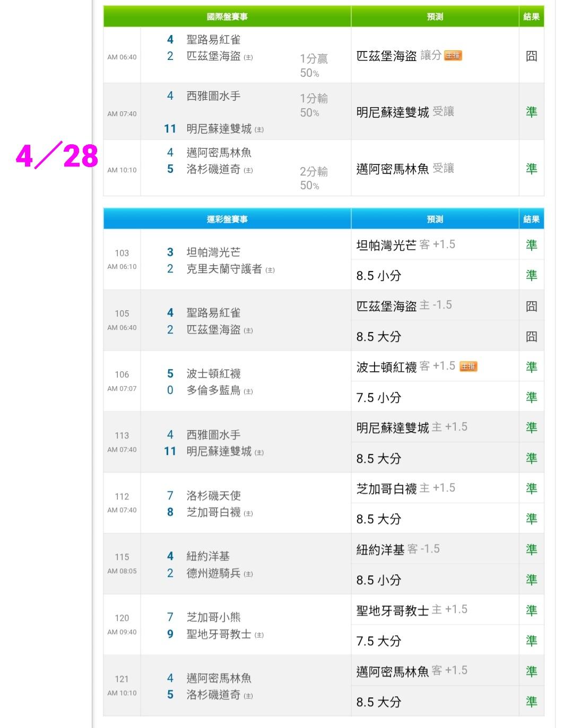Click the 主推 badge beside 波士頓紅襪 客 +1.5
The height and width of the screenshot is (728, 573).
point(468,366)
